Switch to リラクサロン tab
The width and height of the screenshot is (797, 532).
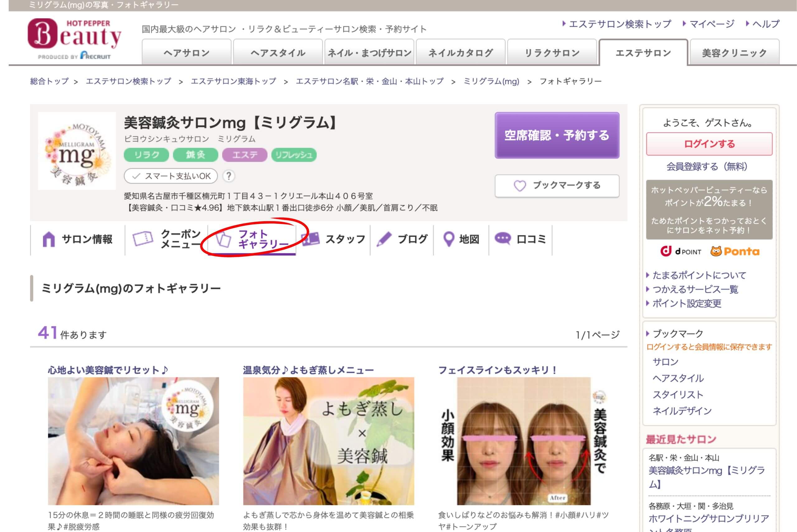pos(552,52)
